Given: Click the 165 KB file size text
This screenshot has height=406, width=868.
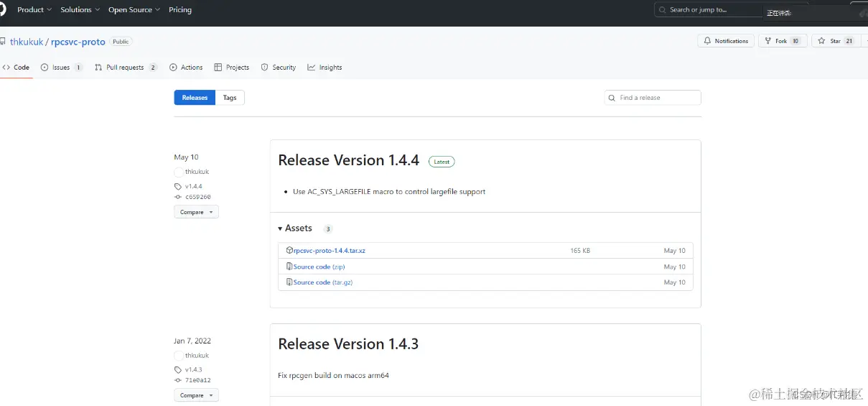Looking at the screenshot, I should click(x=580, y=251).
